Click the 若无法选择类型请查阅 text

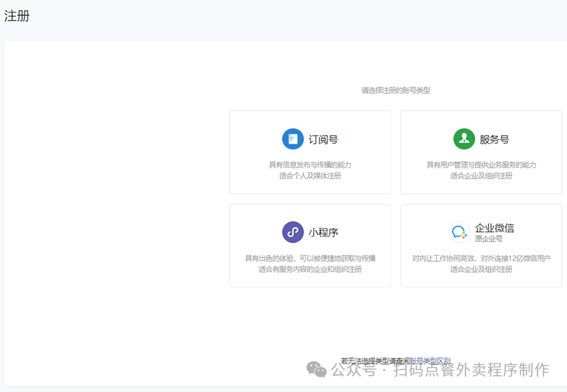(x=375, y=361)
